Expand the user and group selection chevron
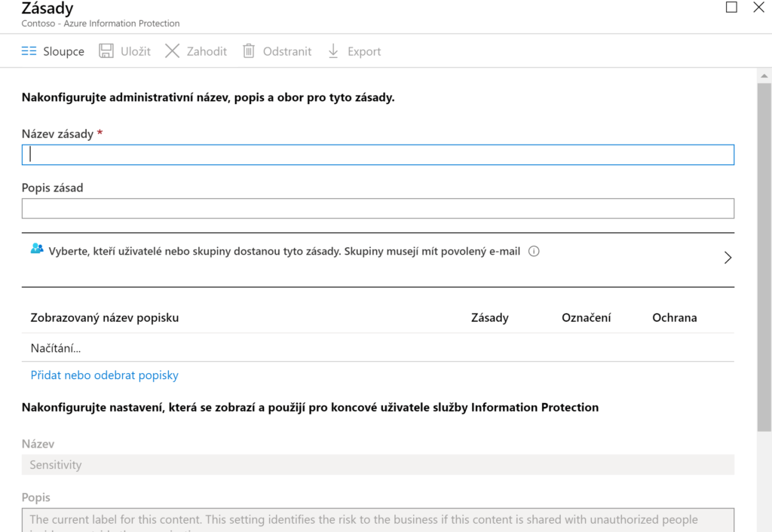 728,258
